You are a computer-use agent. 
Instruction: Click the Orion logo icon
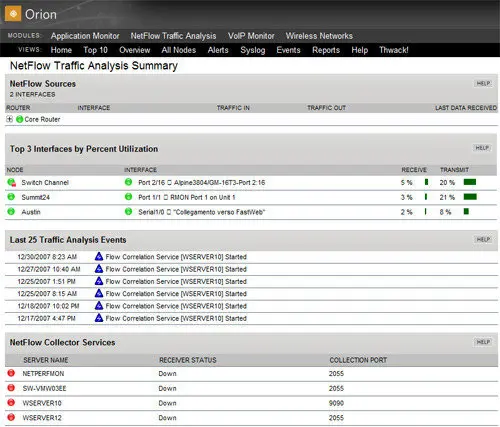[x=13, y=14]
